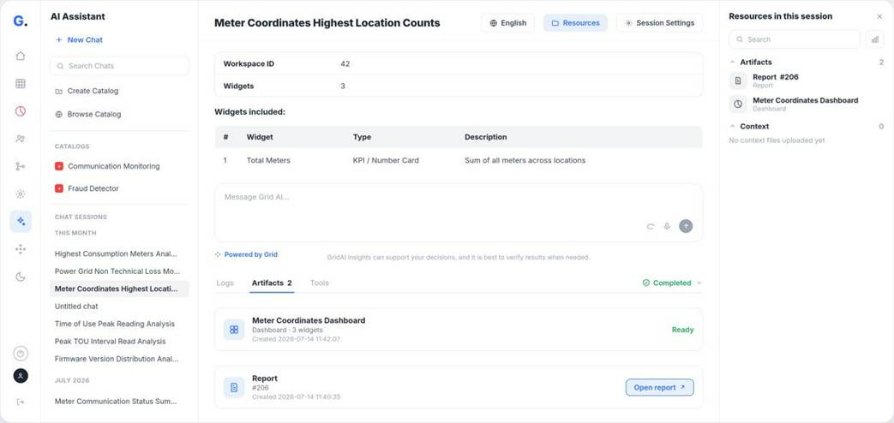Toggle the Resources panel button

[x=575, y=23]
